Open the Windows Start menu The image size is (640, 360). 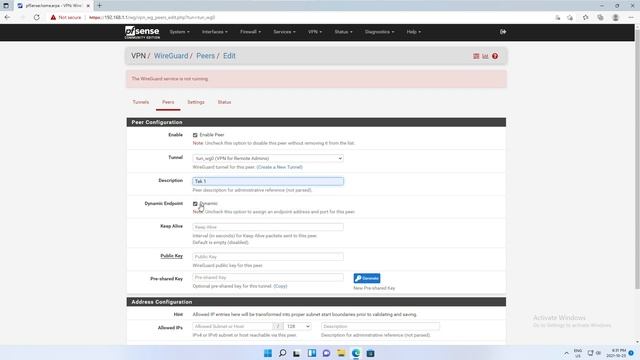tap(268, 353)
